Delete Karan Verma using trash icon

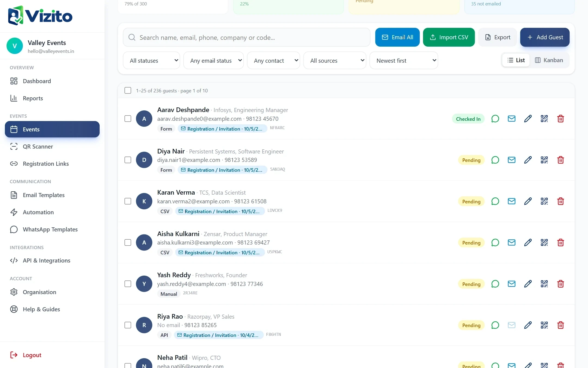[561, 201]
